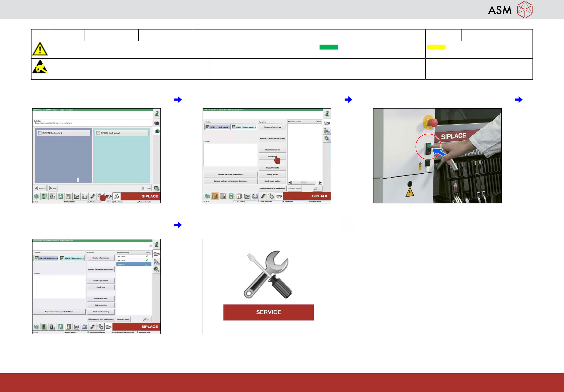
Task: Click in Comment field on empty-results screen
Action: tap(230, 154)
